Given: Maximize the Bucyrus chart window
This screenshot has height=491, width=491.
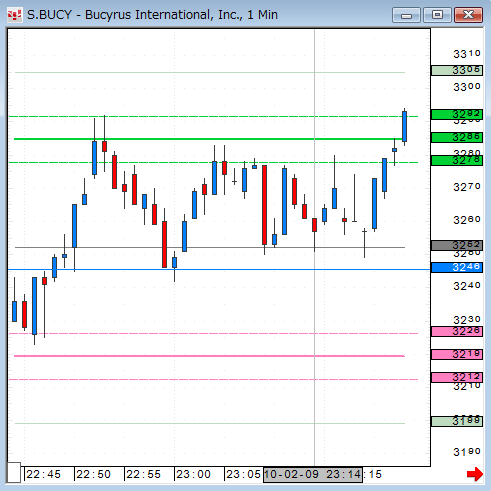Looking at the screenshot, I should [437, 15].
